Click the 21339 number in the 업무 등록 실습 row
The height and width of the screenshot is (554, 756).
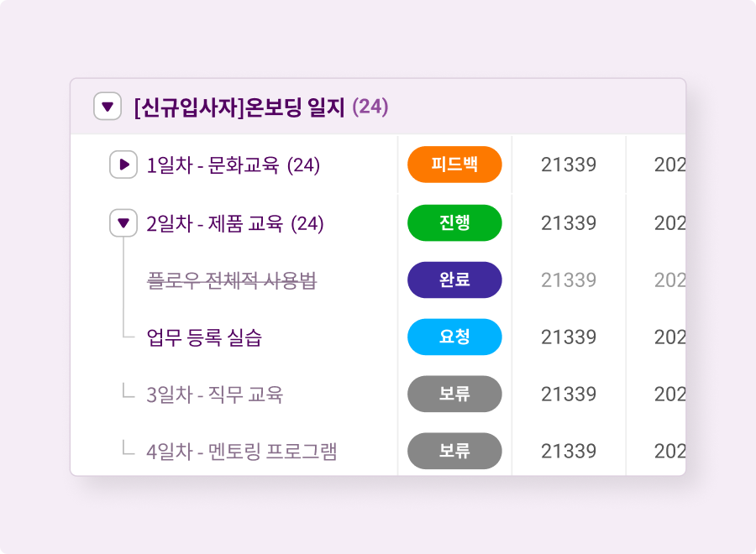(x=569, y=337)
